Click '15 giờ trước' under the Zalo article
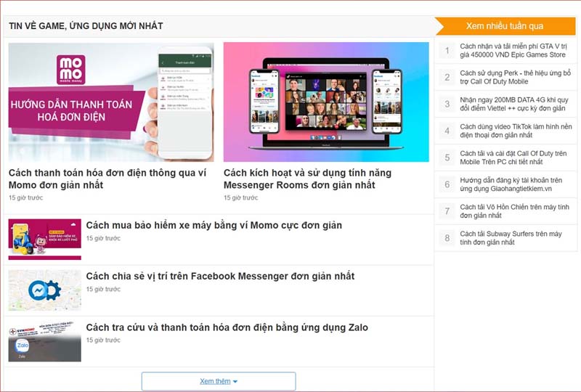 (x=103, y=340)
